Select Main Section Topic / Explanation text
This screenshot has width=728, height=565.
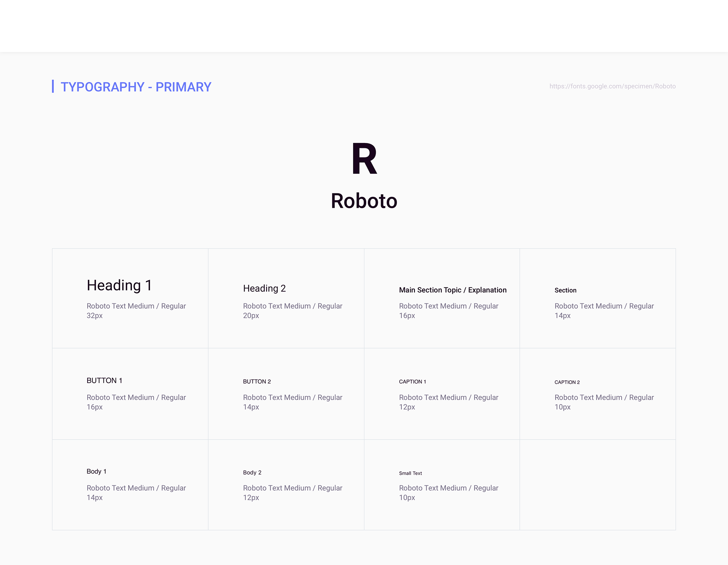[x=453, y=290]
